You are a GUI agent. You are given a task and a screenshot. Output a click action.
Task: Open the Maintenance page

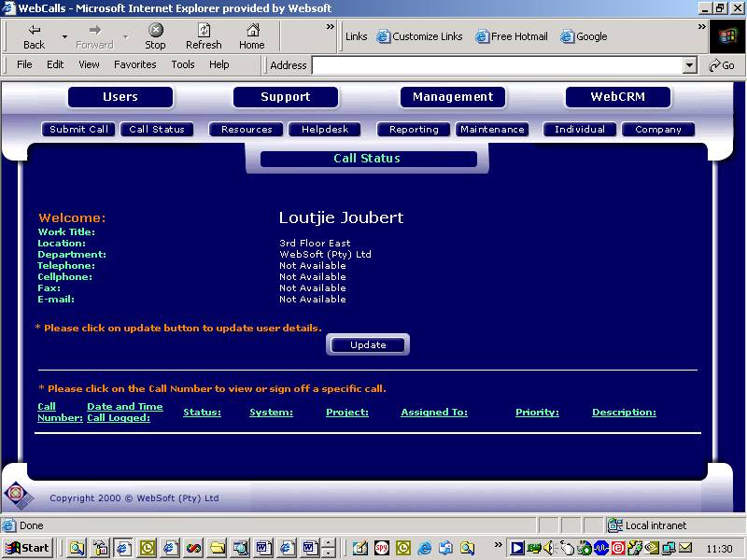pyautogui.click(x=492, y=130)
